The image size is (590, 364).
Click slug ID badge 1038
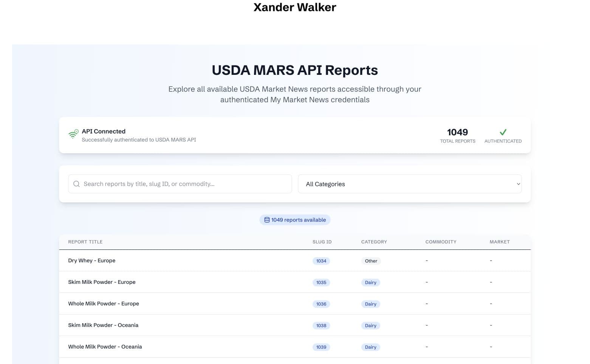tap(321, 326)
